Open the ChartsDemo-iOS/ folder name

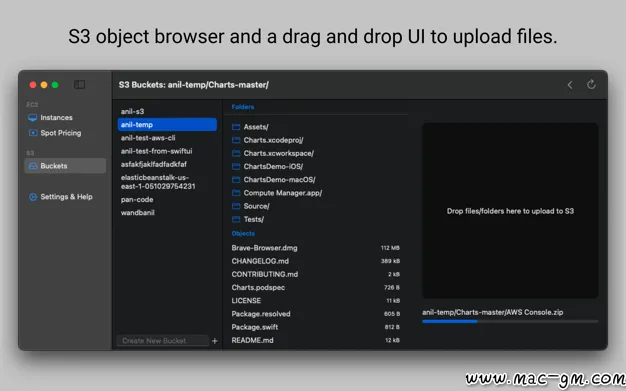(x=273, y=167)
